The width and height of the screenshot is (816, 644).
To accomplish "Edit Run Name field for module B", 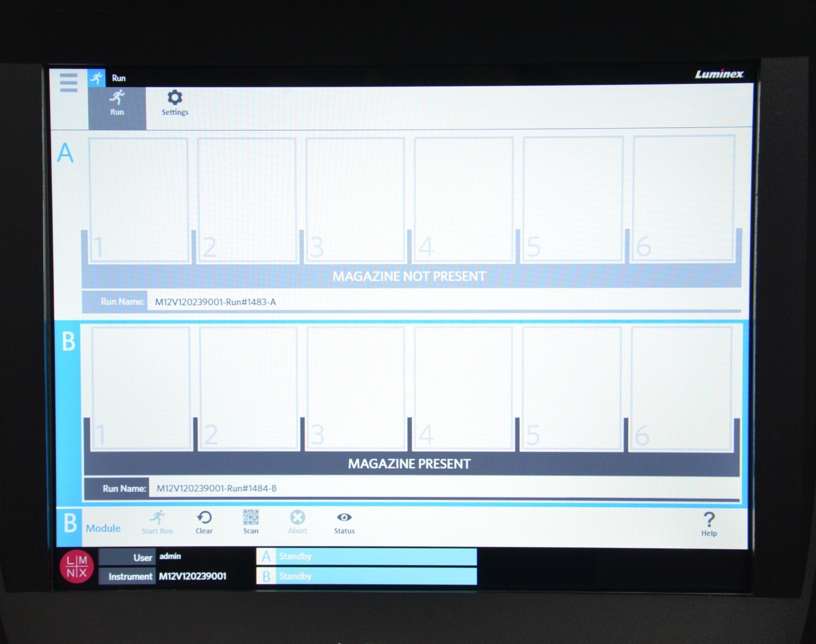I will coord(443,488).
